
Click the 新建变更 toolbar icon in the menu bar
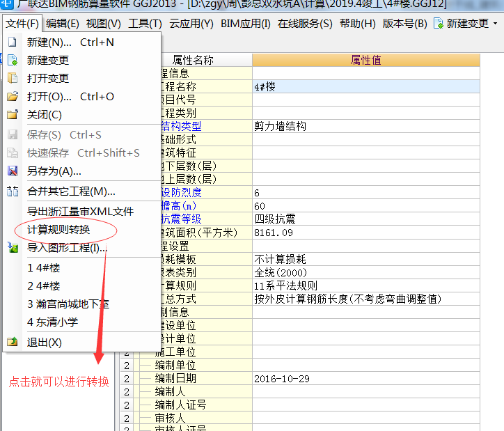tap(439, 23)
